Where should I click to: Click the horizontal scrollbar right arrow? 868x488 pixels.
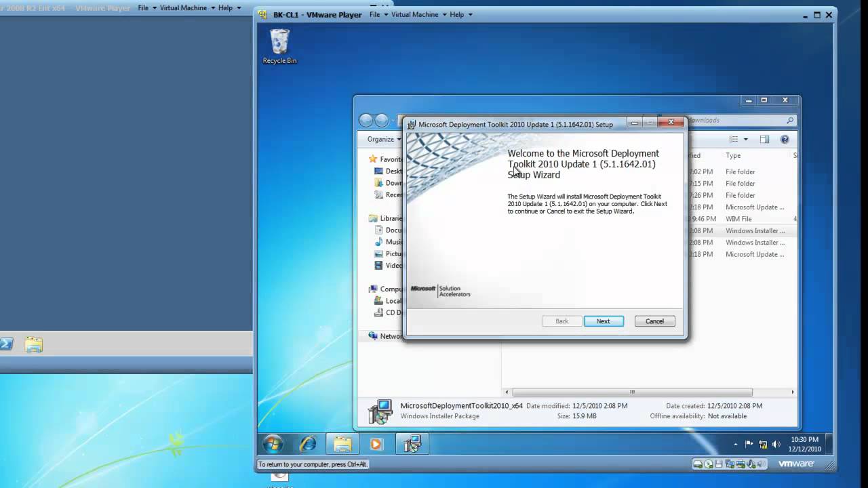click(x=792, y=392)
